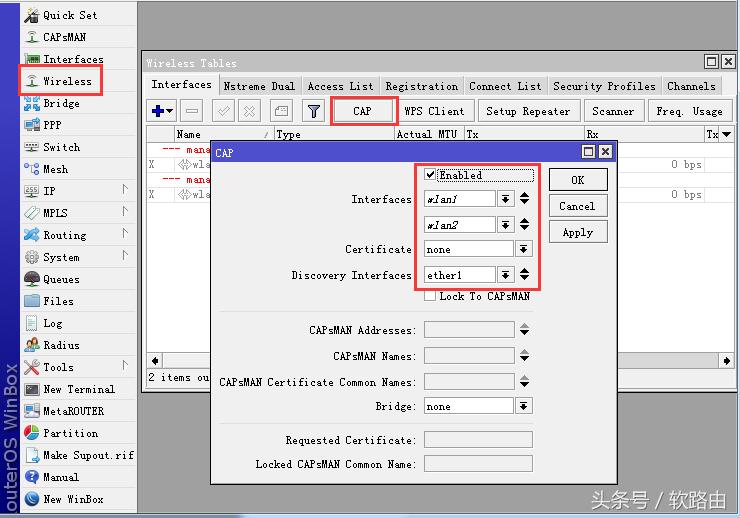Image resolution: width=740 pixels, height=518 pixels.
Task: Expand the Routing submenu arrow
Action: pyautogui.click(x=125, y=234)
